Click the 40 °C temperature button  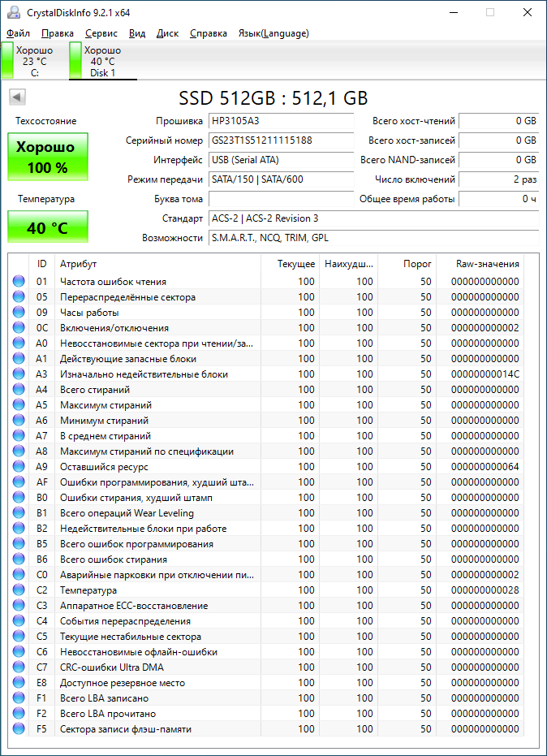[48, 227]
